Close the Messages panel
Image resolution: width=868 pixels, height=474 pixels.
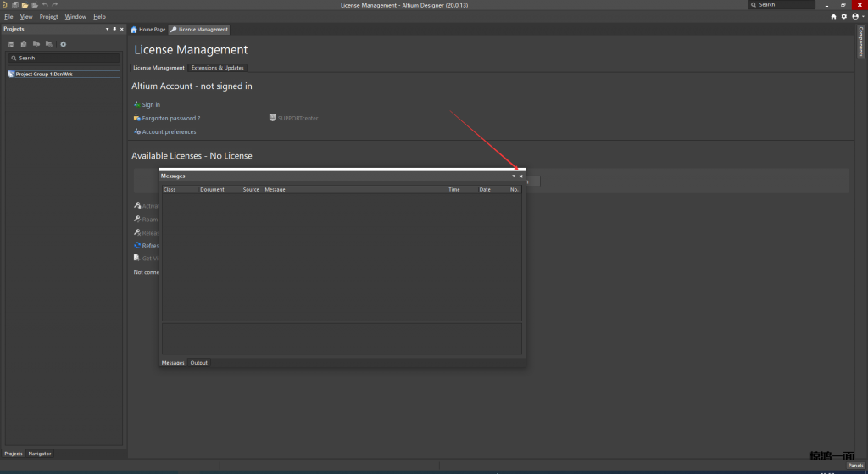[x=521, y=176]
